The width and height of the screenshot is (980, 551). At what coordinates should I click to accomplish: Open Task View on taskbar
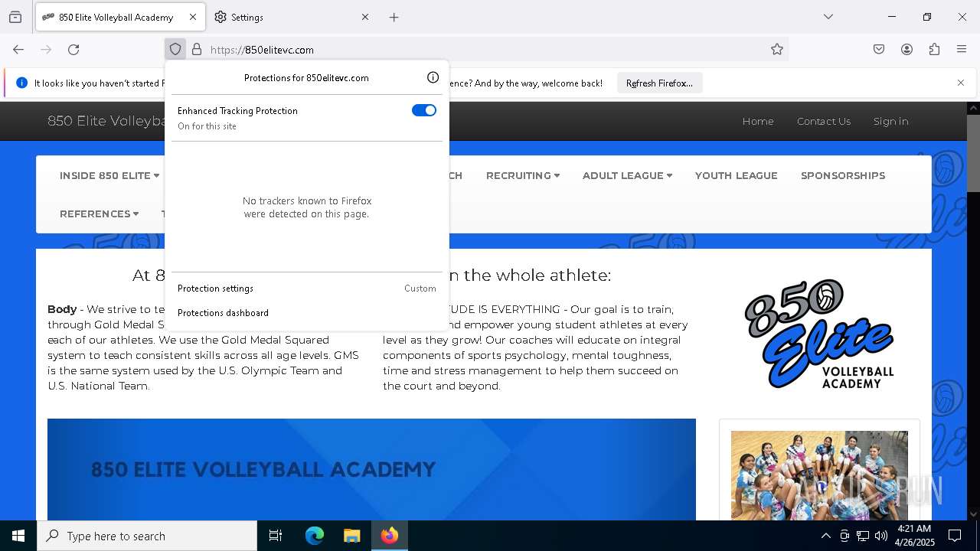pos(276,536)
